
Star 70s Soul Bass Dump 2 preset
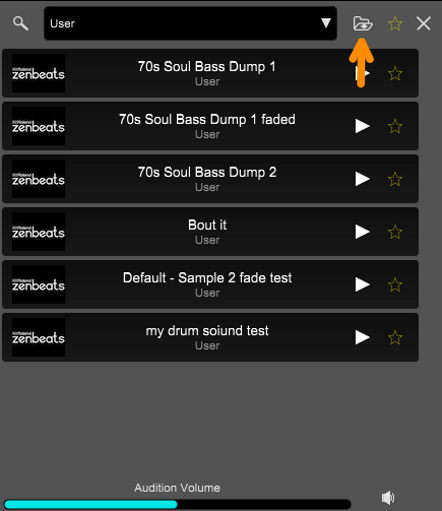(x=395, y=179)
